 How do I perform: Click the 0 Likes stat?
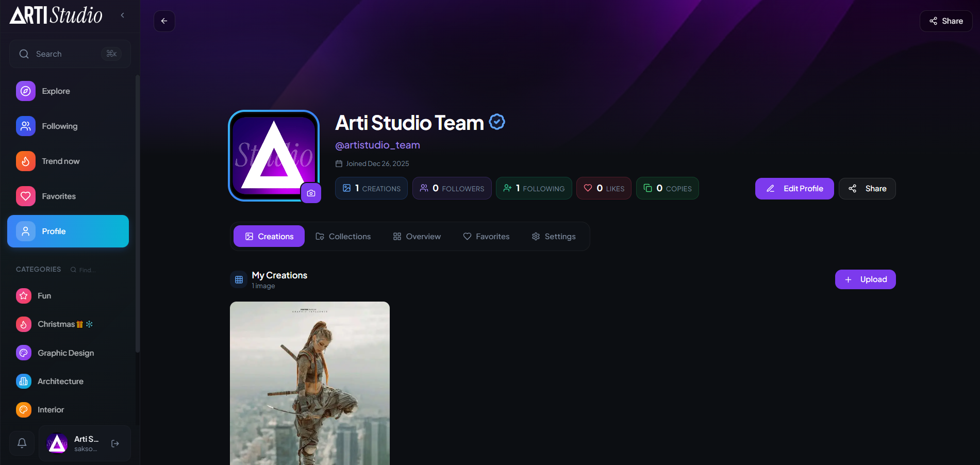pyautogui.click(x=604, y=188)
